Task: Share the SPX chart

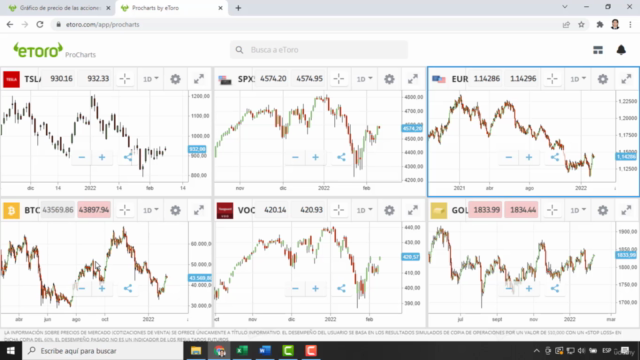Action: pyautogui.click(x=341, y=157)
